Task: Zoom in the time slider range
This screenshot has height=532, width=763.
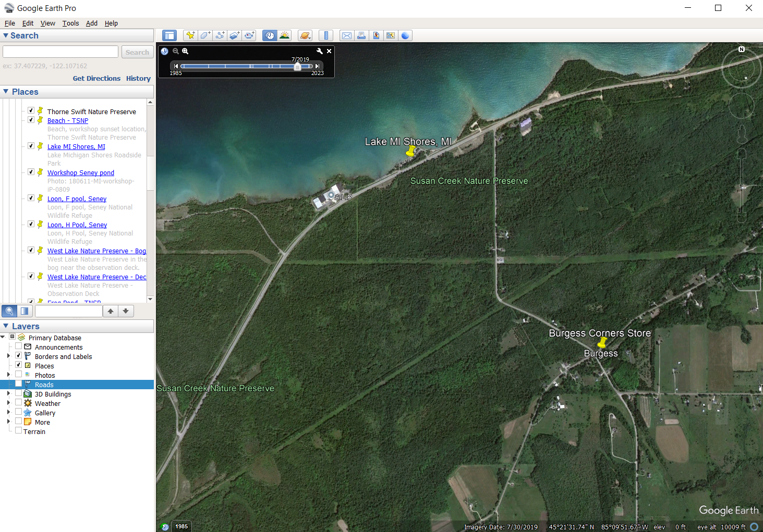Action: (185, 51)
